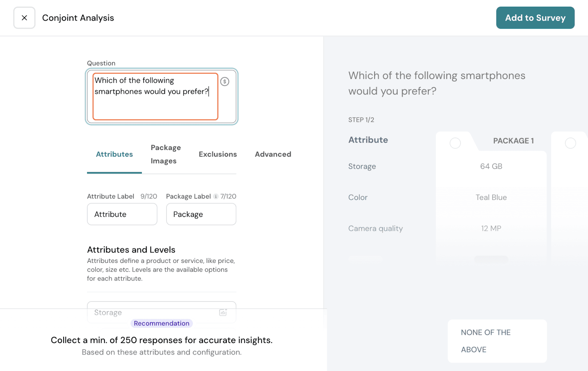Close the Conjoint Analysis editor
588x371 pixels.
tap(24, 18)
